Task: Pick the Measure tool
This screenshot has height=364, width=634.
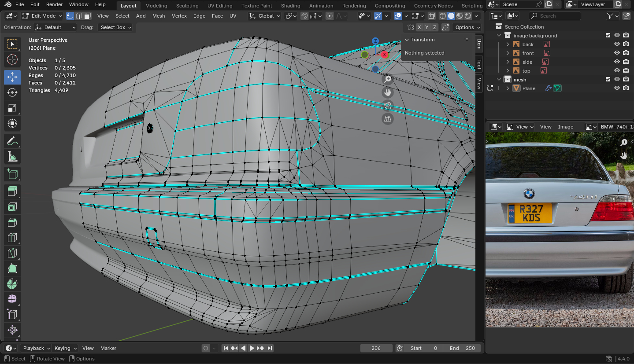Action: (12, 157)
